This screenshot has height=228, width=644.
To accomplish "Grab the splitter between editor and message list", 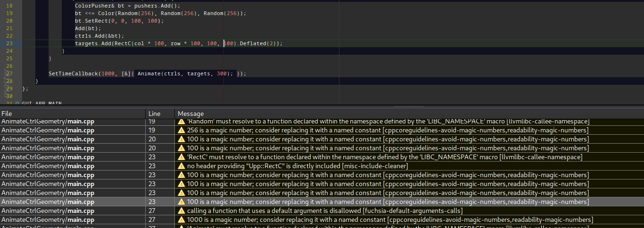I will pos(322,107).
